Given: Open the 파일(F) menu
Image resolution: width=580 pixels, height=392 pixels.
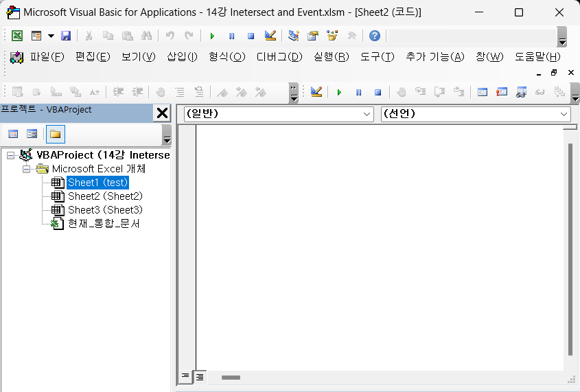Looking at the screenshot, I should (x=47, y=57).
